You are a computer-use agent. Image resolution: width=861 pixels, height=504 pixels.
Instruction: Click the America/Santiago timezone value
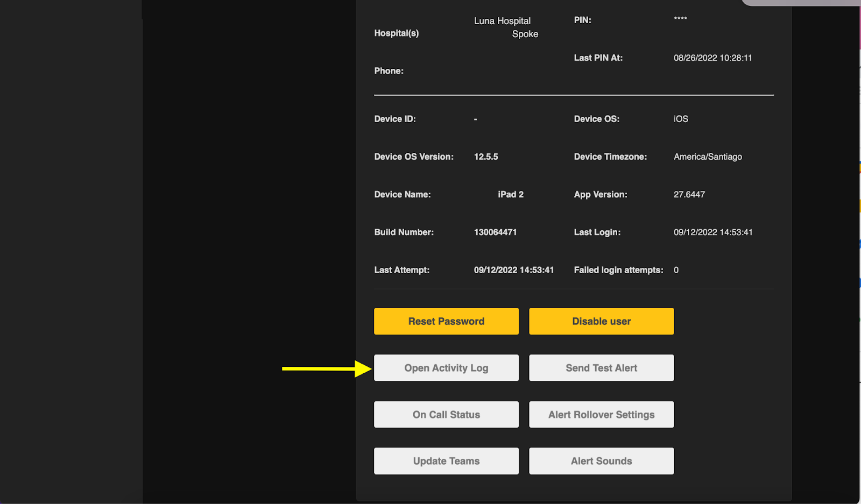pyautogui.click(x=708, y=157)
